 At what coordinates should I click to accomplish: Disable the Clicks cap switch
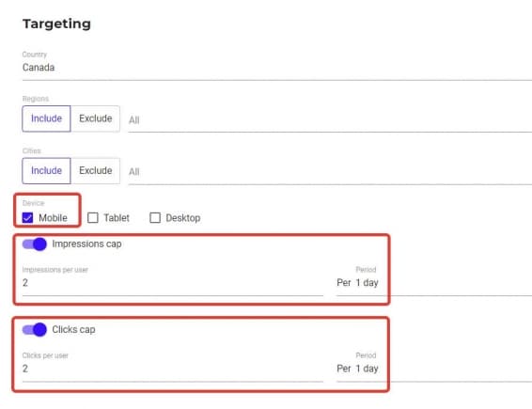click(x=34, y=330)
